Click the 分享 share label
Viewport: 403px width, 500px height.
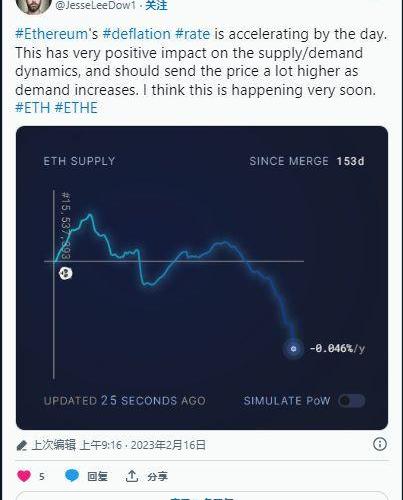click(157, 476)
